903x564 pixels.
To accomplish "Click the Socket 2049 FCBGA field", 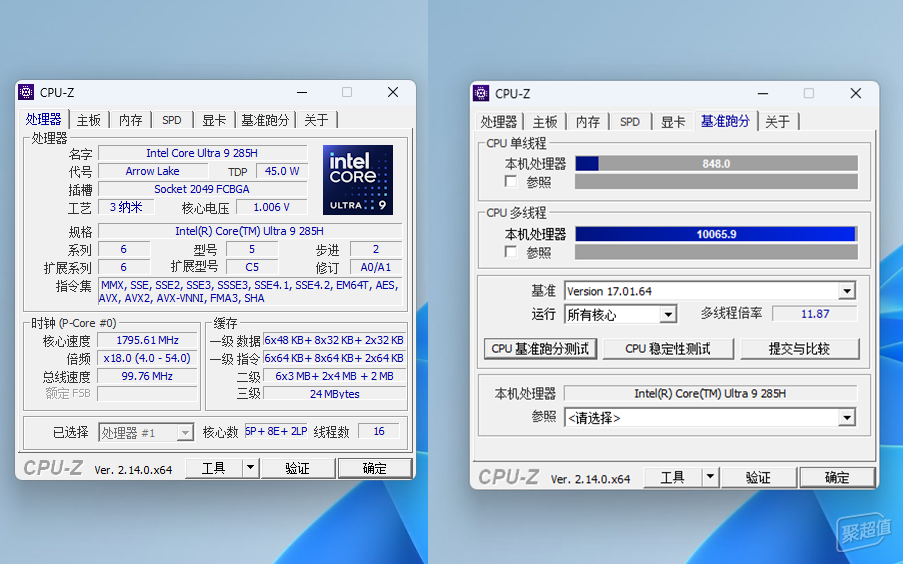I will pyautogui.click(x=202, y=189).
